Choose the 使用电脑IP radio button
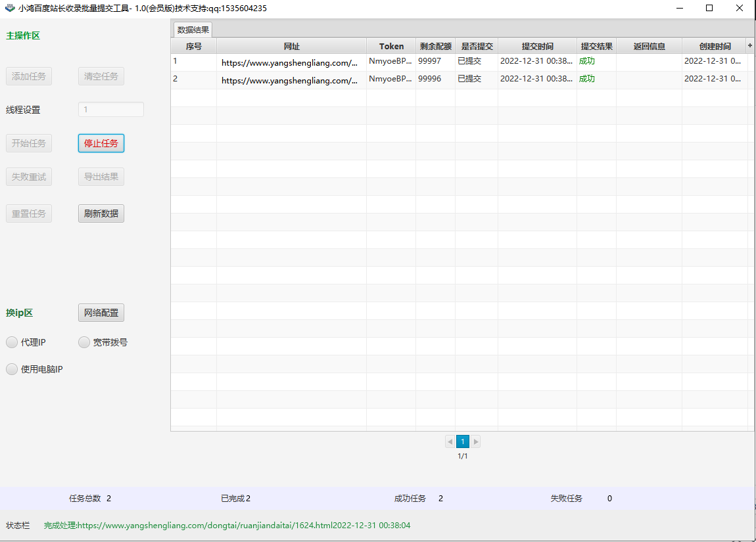Screen dimensions: 756x542 [12, 369]
